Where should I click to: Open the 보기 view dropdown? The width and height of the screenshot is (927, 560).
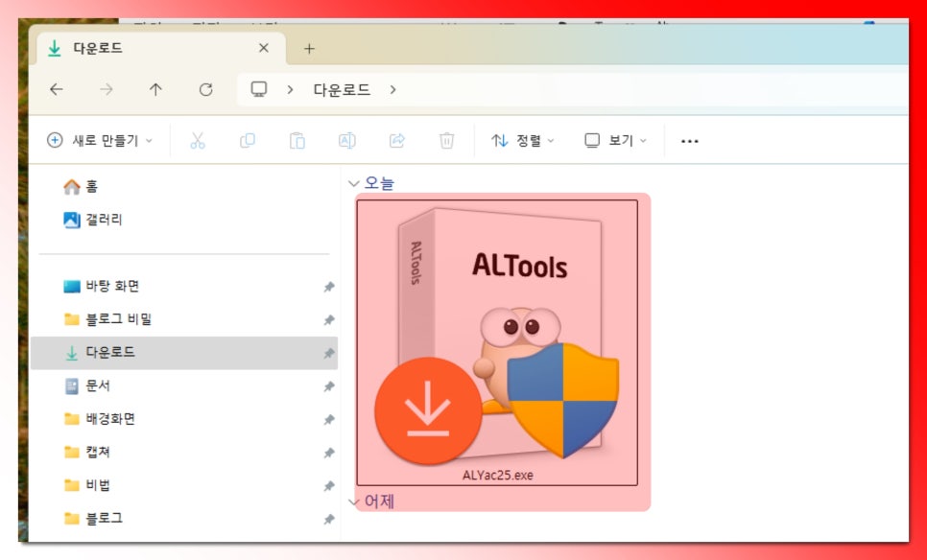tap(615, 141)
